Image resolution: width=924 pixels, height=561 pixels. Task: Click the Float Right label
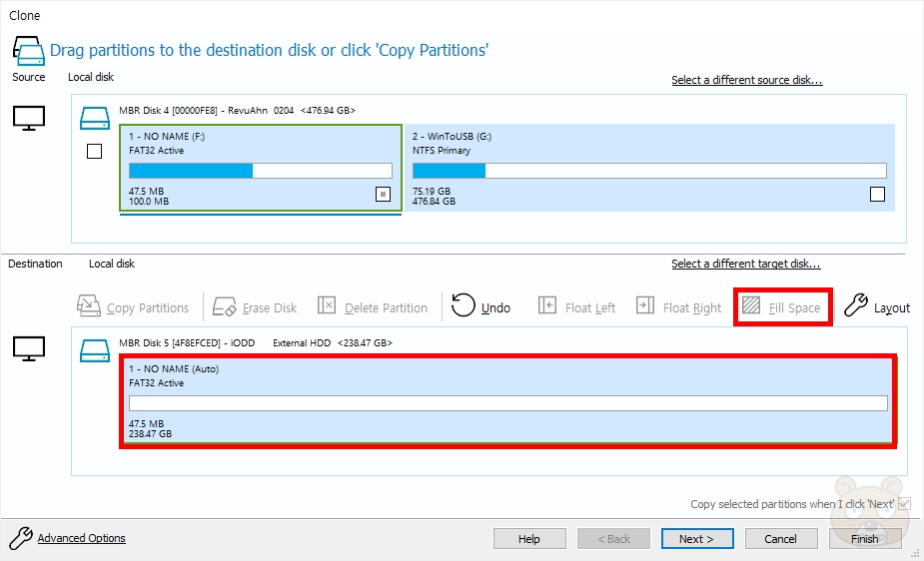tap(692, 307)
